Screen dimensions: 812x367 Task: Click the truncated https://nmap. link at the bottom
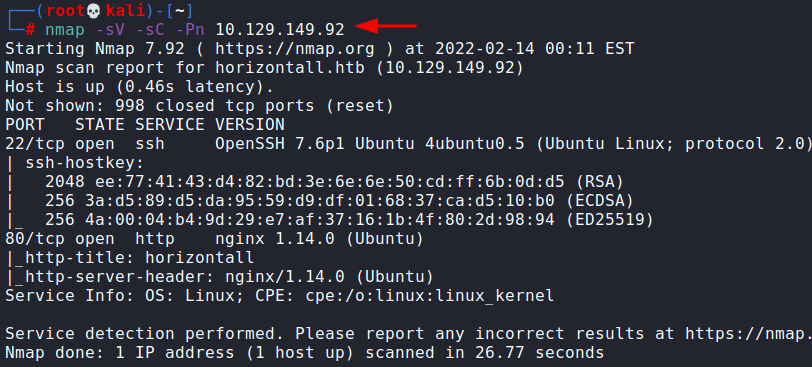pos(748,334)
